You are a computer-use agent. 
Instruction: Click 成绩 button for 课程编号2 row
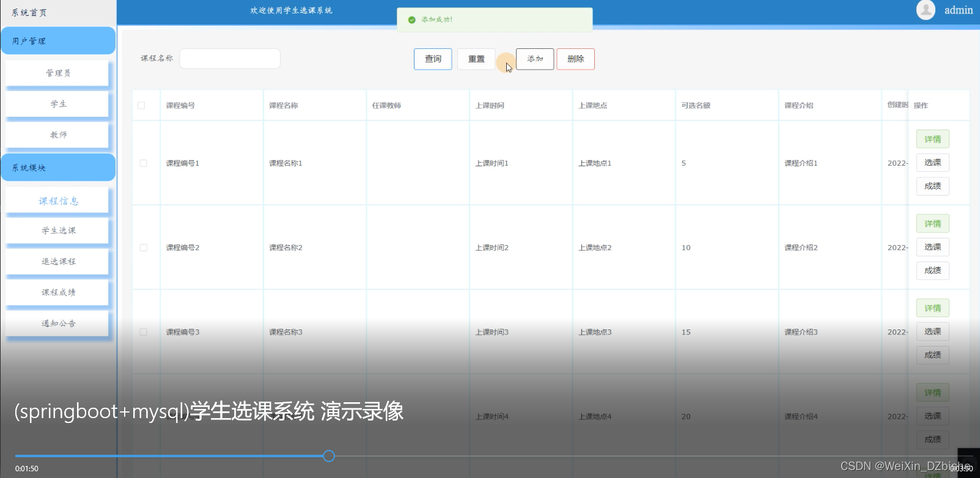(x=932, y=270)
